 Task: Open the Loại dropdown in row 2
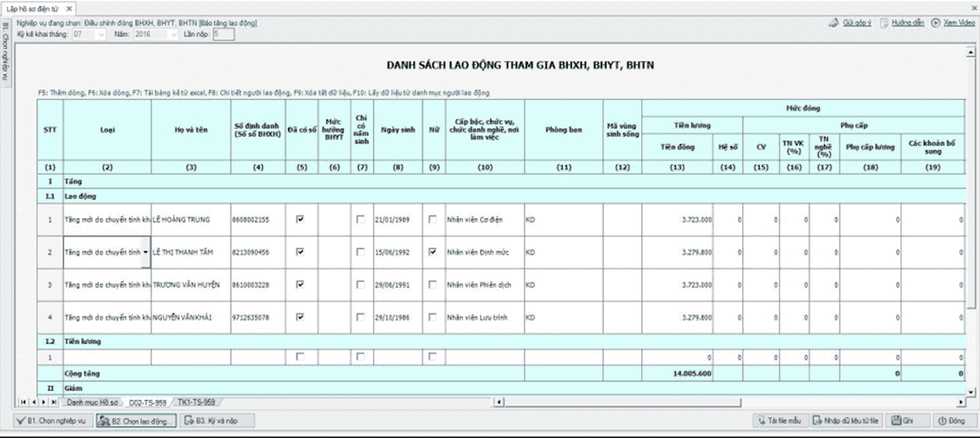[146, 252]
